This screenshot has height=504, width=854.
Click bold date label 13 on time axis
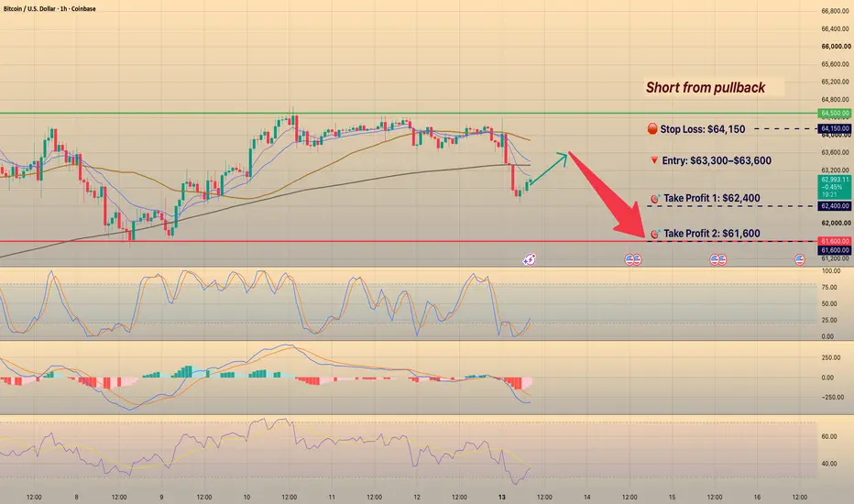click(501, 497)
